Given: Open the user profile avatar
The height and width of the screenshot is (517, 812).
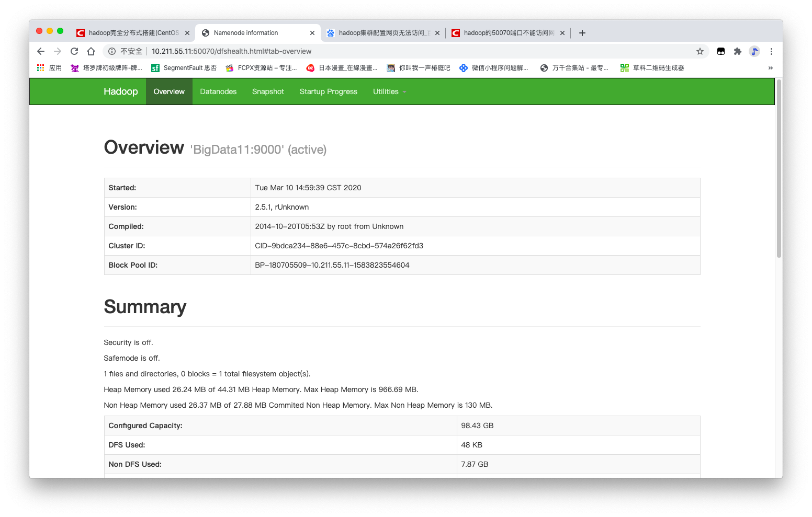Looking at the screenshot, I should pyautogui.click(x=754, y=51).
